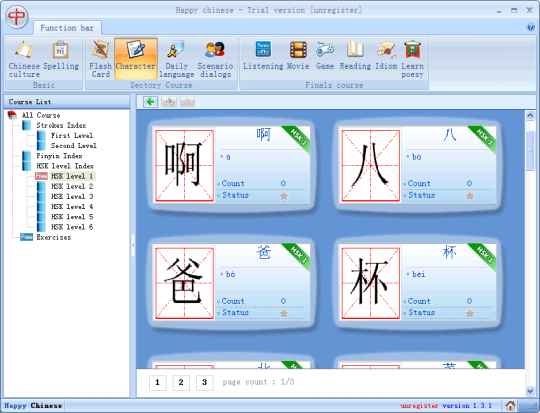The width and height of the screenshot is (540, 413).
Task: Click the bà pinyin on 爸 card
Action: tap(230, 274)
